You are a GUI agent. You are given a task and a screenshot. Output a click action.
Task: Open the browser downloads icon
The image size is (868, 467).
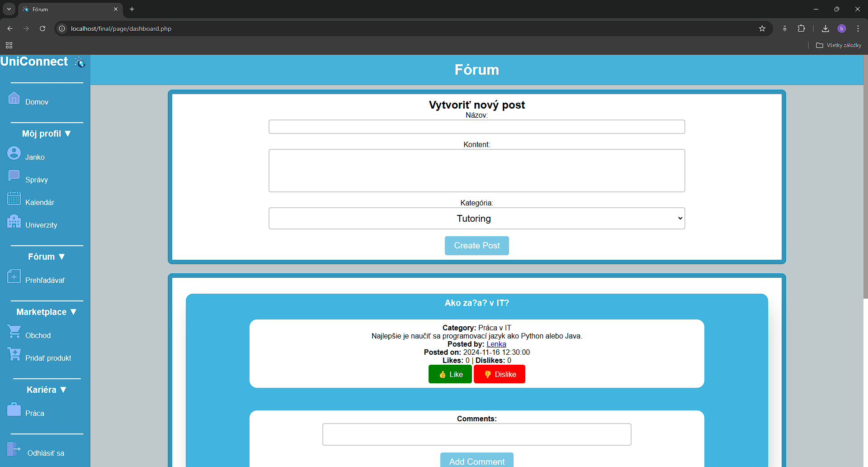click(826, 29)
